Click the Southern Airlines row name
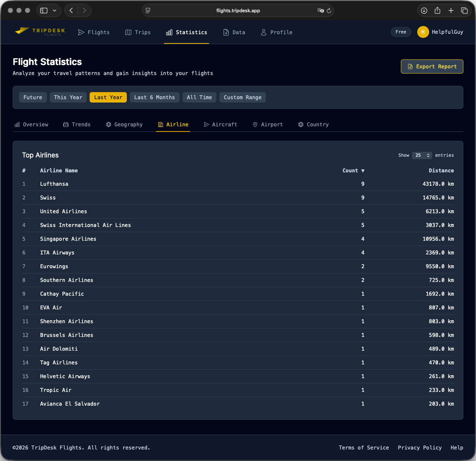The height and width of the screenshot is (461, 476). click(67, 280)
